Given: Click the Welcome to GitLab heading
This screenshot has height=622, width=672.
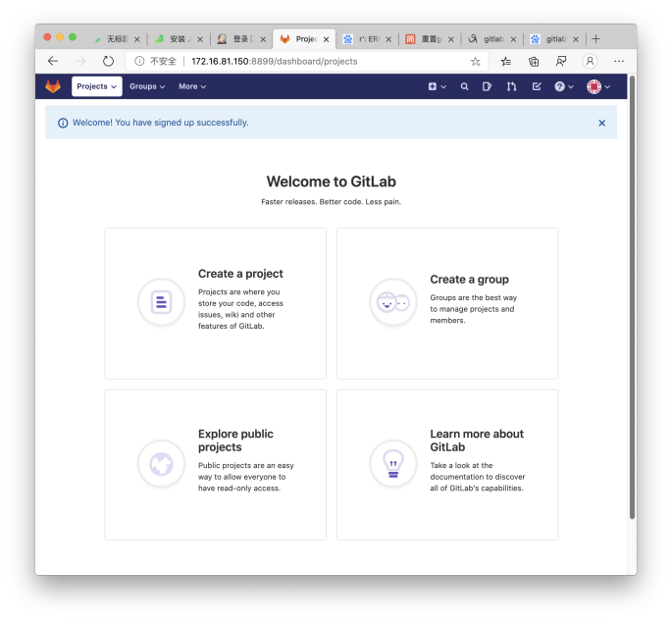Looking at the screenshot, I should pyautogui.click(x=331, y=181).
